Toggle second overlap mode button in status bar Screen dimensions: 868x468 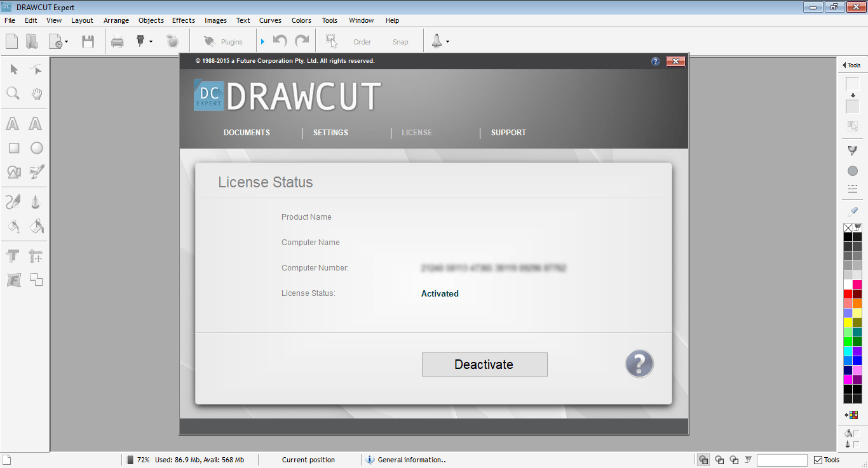(719, 460)
